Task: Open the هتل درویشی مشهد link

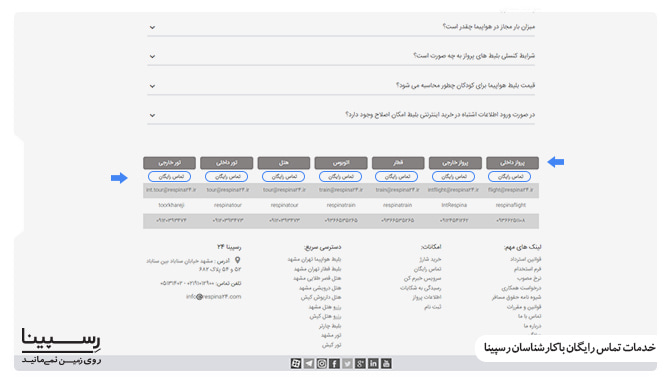Action: 320,288
